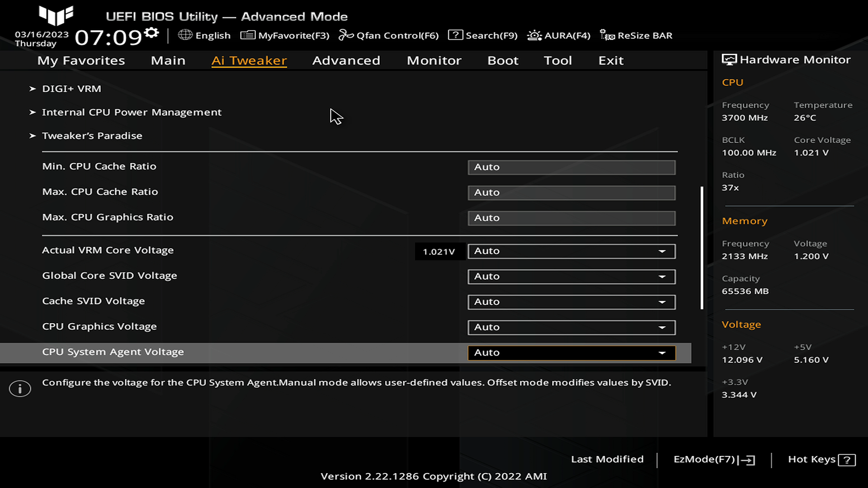Switch to the Advanced menu tab
The height and width of the screenshot is (488, 868).
[346, 60]
